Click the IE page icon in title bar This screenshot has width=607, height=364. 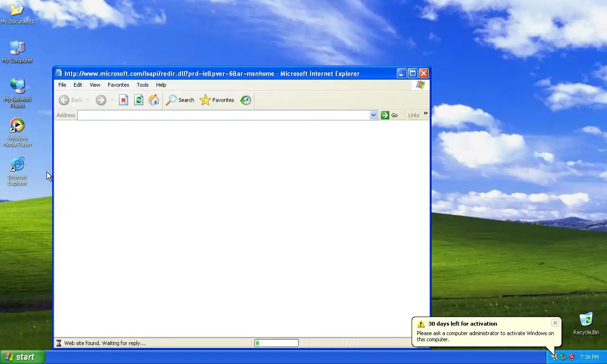[x=58, y=73]
